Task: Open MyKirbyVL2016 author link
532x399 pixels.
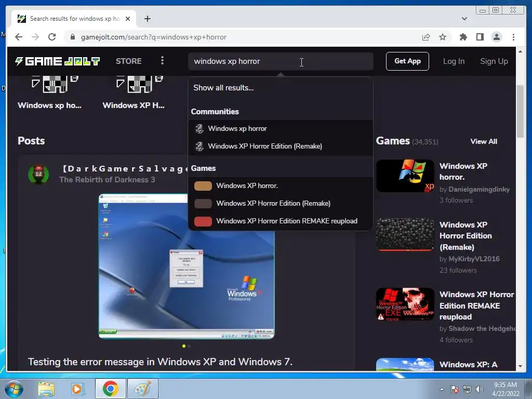Action: point(474,259)
